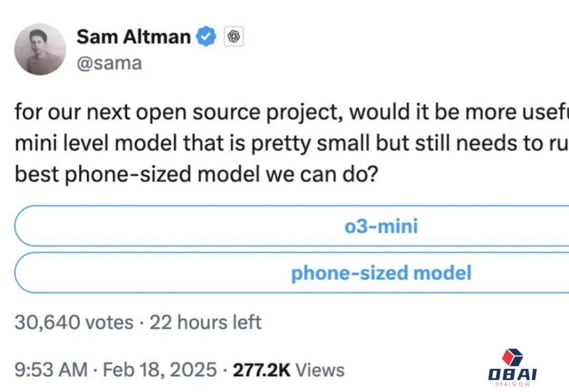Click the Feb 18, 2025 date
This screenshot has width=569, height=392.
(160, 370)
